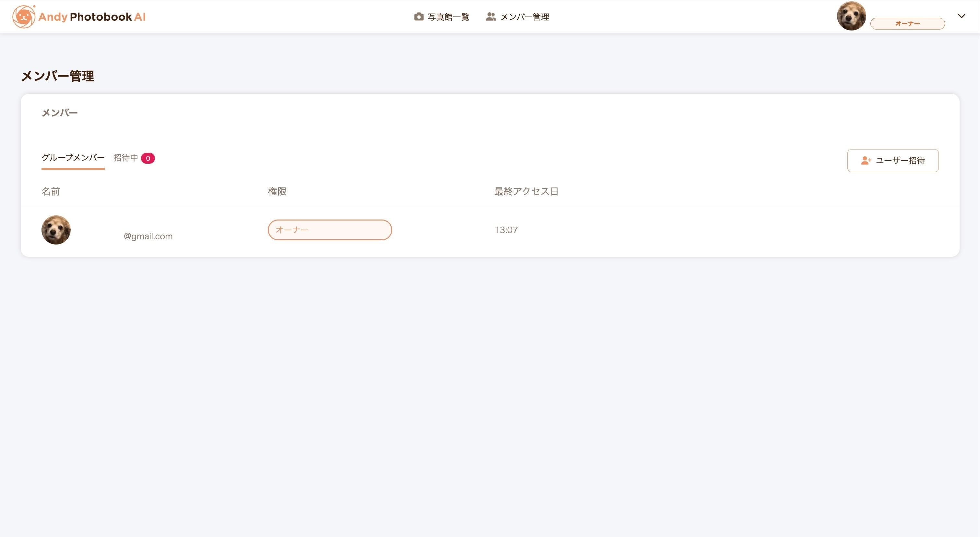Switch to the グループメンバー tab
Viewport: 980px width, 537px height.
pos(73,158)
